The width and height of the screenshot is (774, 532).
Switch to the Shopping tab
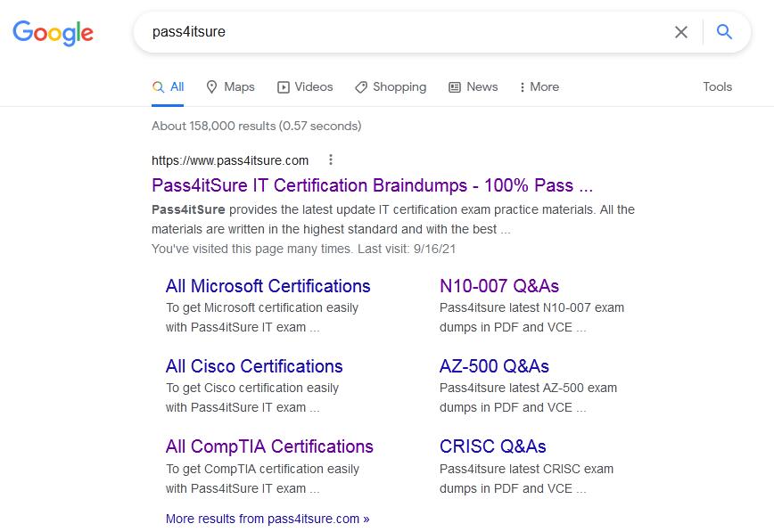391,87
